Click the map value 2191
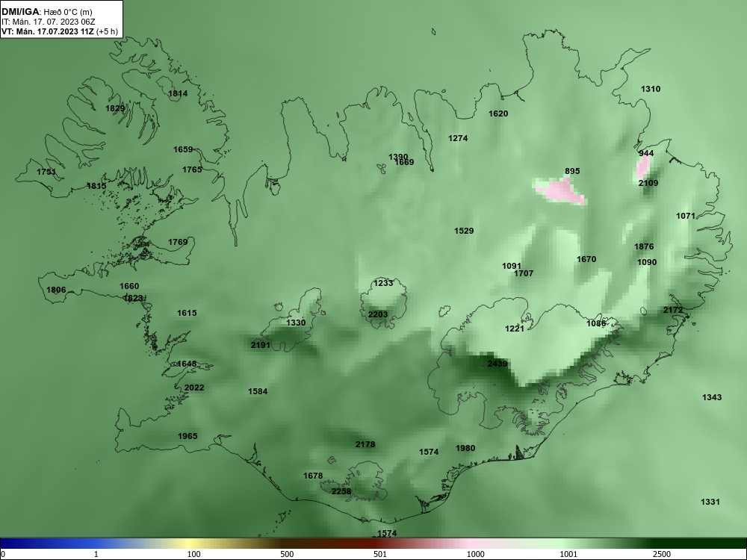 pyautogui.click(x=261, y=345)
